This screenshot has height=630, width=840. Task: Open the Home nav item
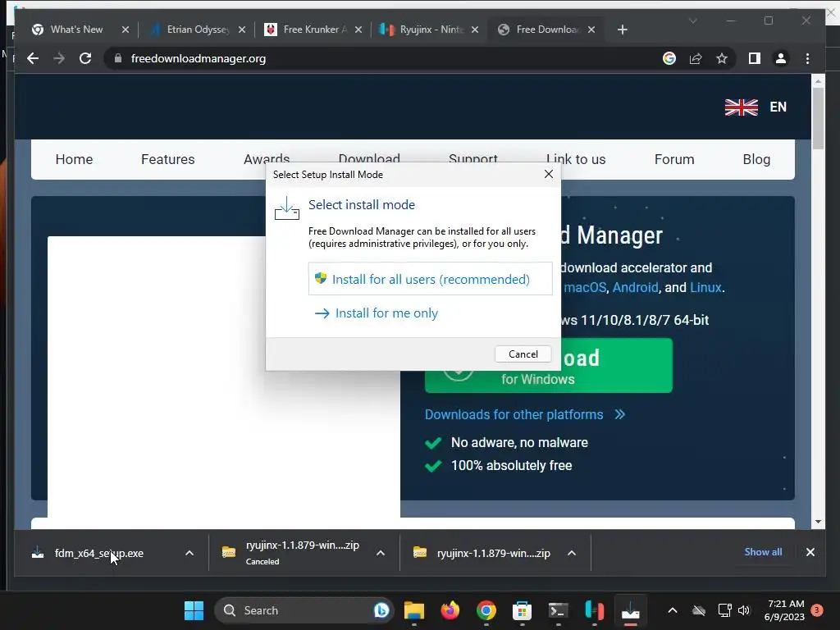74,159
